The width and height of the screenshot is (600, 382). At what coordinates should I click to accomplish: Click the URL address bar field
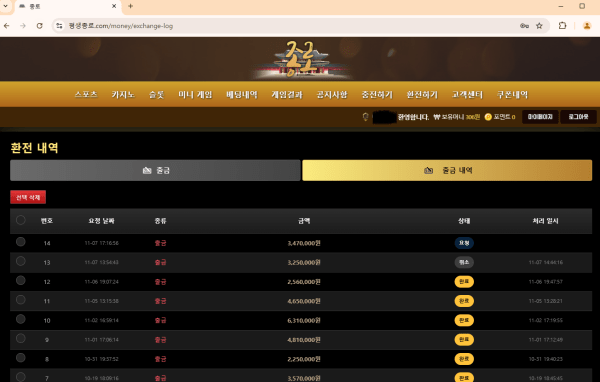[x=291, y=26]
